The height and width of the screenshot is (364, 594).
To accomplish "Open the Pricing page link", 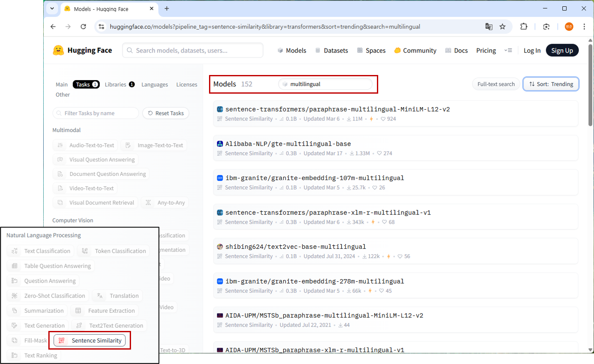I will pos(486,50).
